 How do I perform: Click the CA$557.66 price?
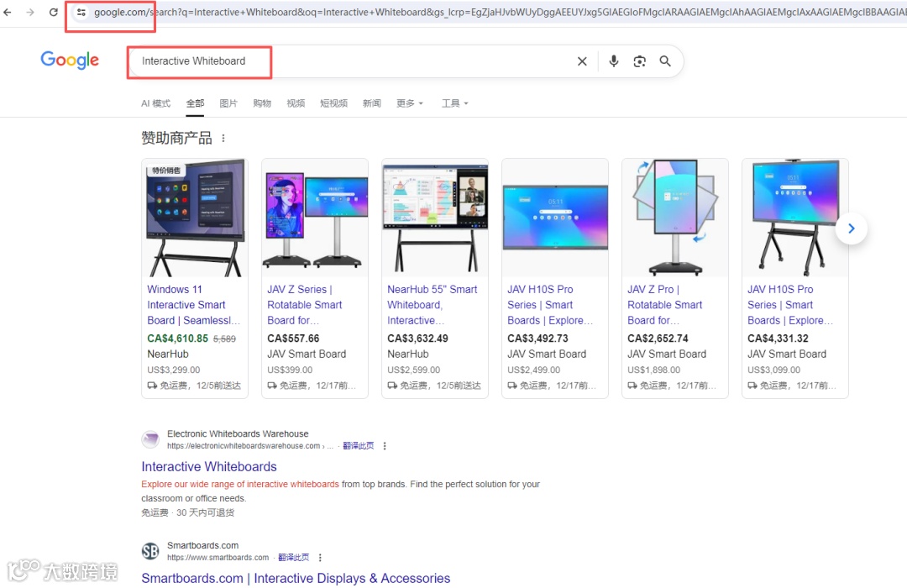(293, 338)
